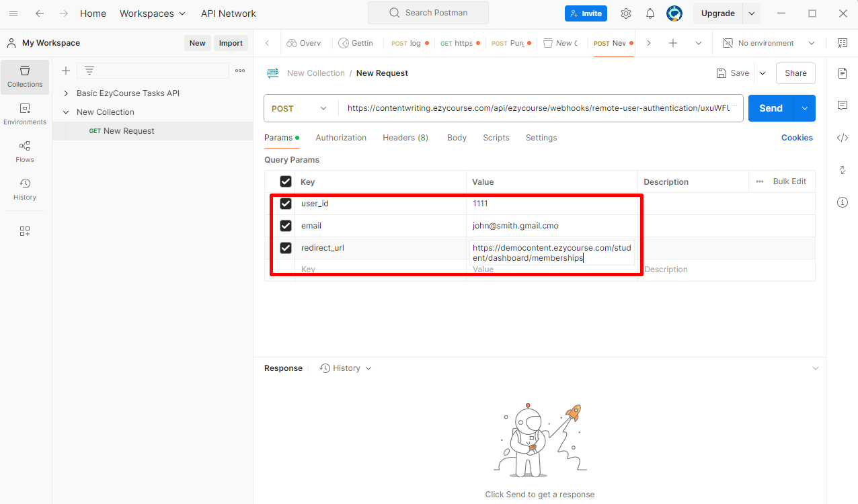The width and height of the screenshot is (858, 504).
Task: Click the Save button
Action: 732,73
